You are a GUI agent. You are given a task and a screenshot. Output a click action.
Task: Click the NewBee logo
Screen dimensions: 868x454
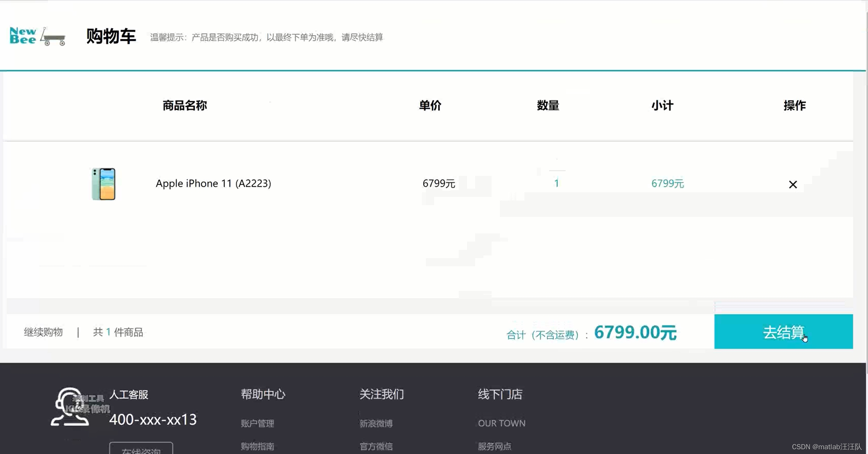(23, 36)
